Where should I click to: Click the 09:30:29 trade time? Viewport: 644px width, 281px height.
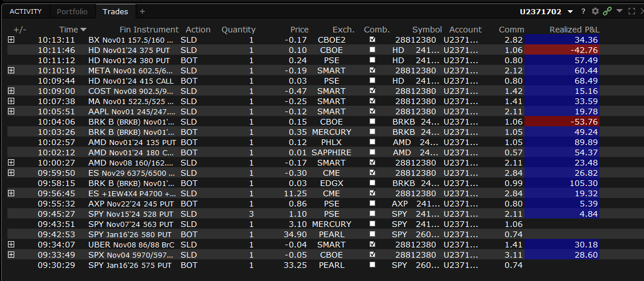click(56, 265)
